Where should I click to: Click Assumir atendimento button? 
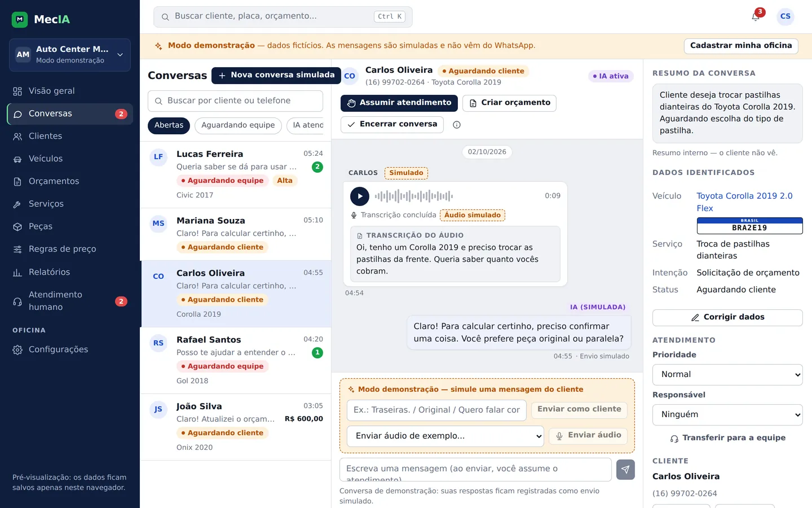point(399,103)
